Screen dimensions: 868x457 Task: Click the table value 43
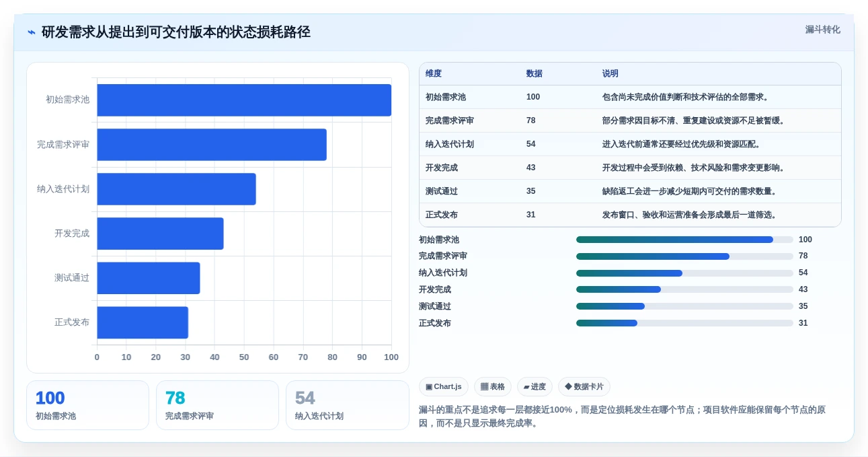pos(531,168)
